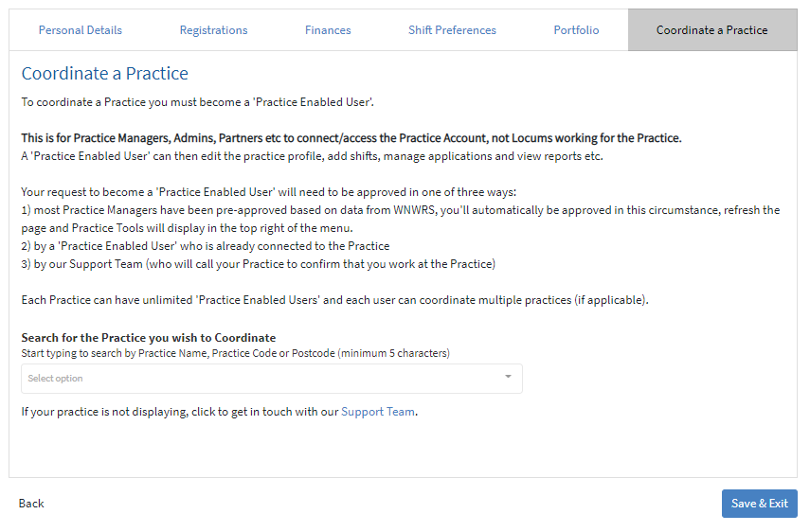Click approval option 1 about pre-approved Practice Managers
Image resolution: width=810 pixels, height=532 pixels.
tap(401, 220)
